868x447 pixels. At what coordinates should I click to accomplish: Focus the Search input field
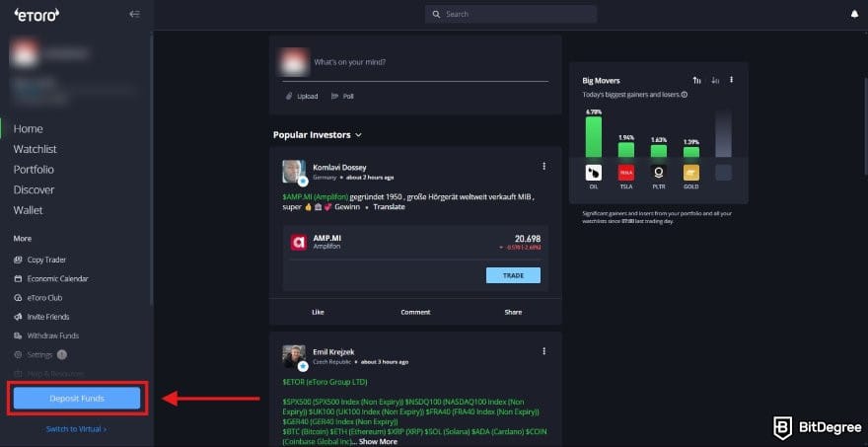click(x=511, y=15)
